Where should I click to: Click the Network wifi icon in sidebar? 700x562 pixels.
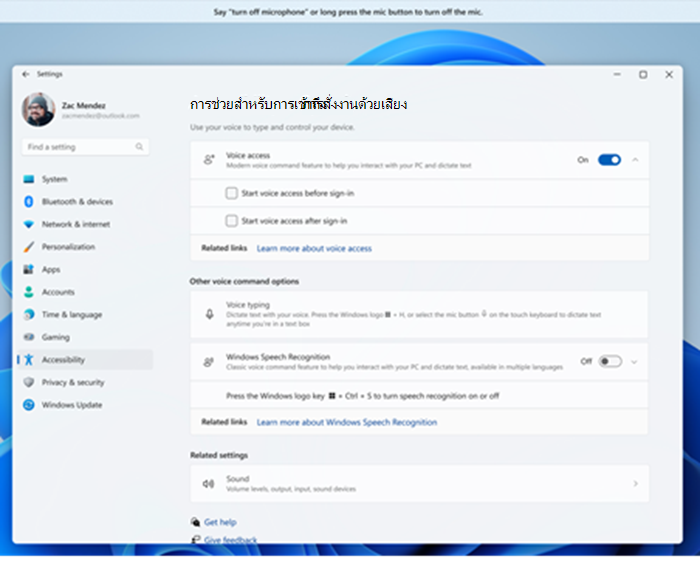[29, 224]
